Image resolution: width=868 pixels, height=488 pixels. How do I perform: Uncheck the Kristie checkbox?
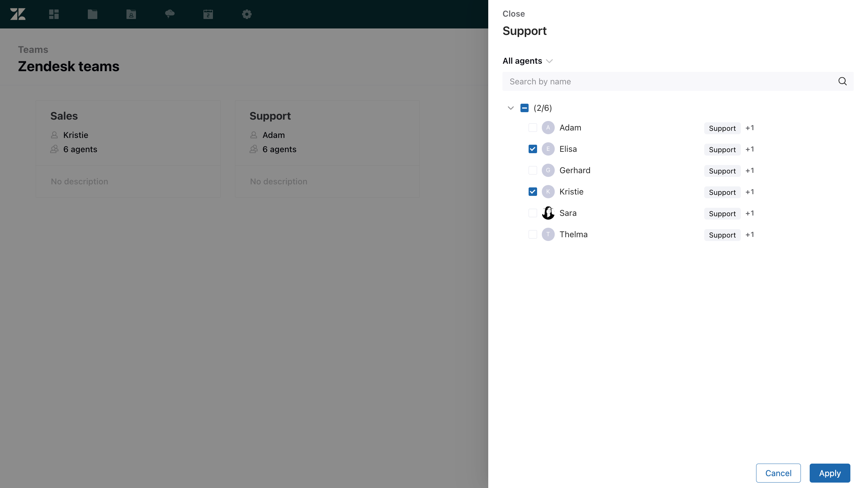533,192
